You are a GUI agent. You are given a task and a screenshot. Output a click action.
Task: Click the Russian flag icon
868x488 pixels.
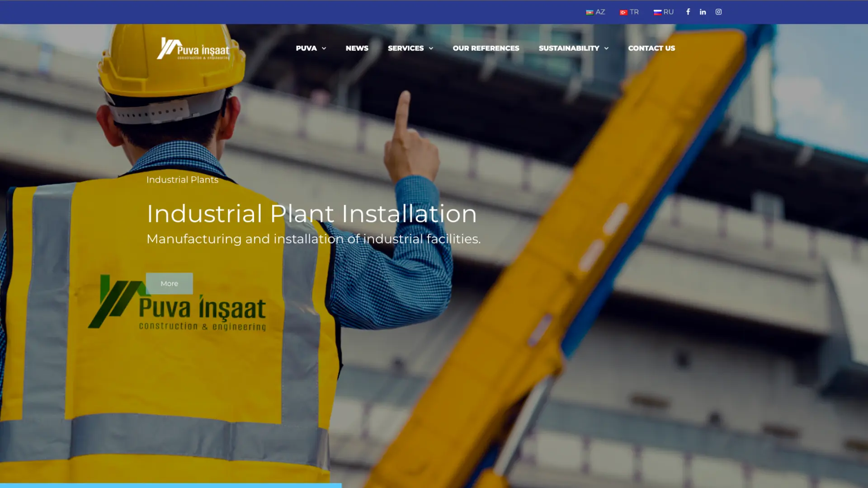pyautogui.click(x=657, y=12)
